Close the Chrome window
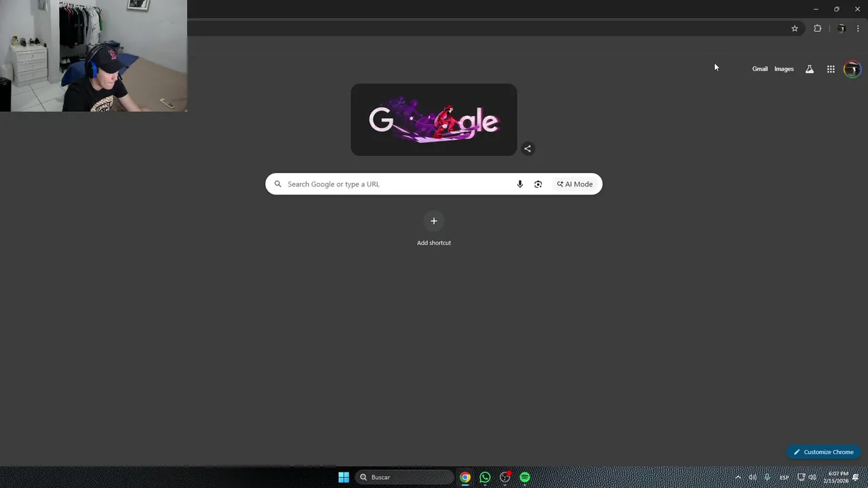Image resolution: width=868 pixels, height=488 pixels. pyautogui.click(x=857, y=9)
